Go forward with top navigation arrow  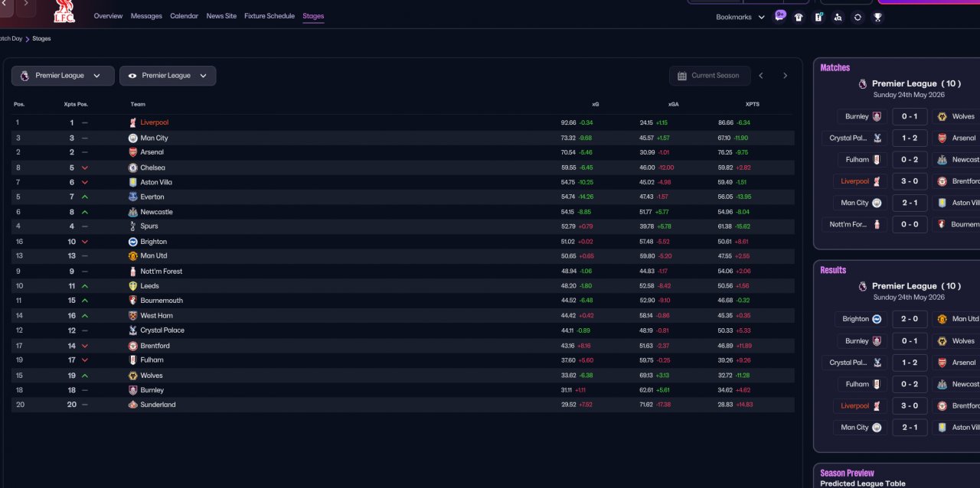tap(26, 5)
